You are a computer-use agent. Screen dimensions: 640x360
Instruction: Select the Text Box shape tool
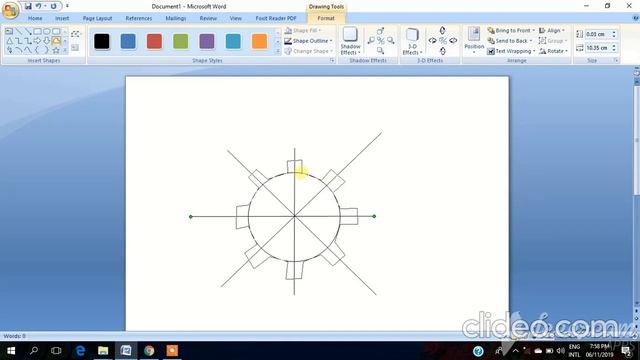[9, 31]
